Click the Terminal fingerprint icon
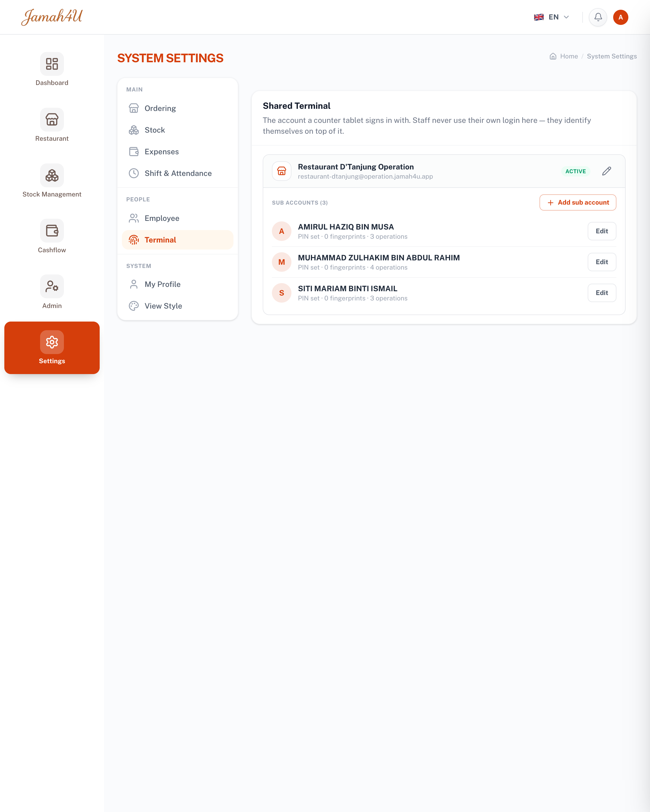This screenshot has width=650, height=812. click(134, 240)
